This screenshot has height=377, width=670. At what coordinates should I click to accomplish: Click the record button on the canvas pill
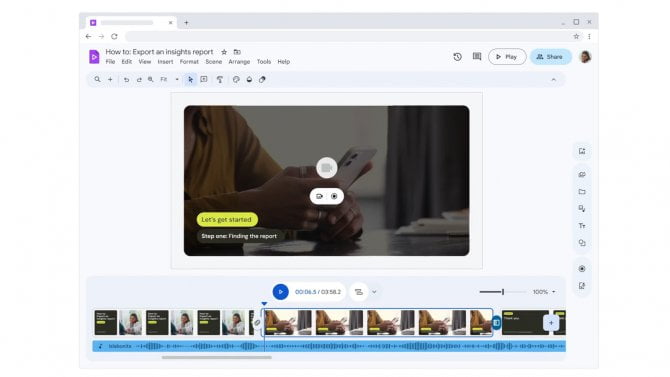[334, 196]
